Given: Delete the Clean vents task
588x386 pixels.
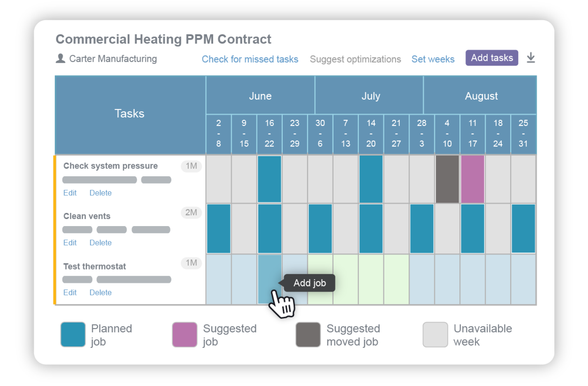Looking at the screenshot, I should [x=100, y=242].
